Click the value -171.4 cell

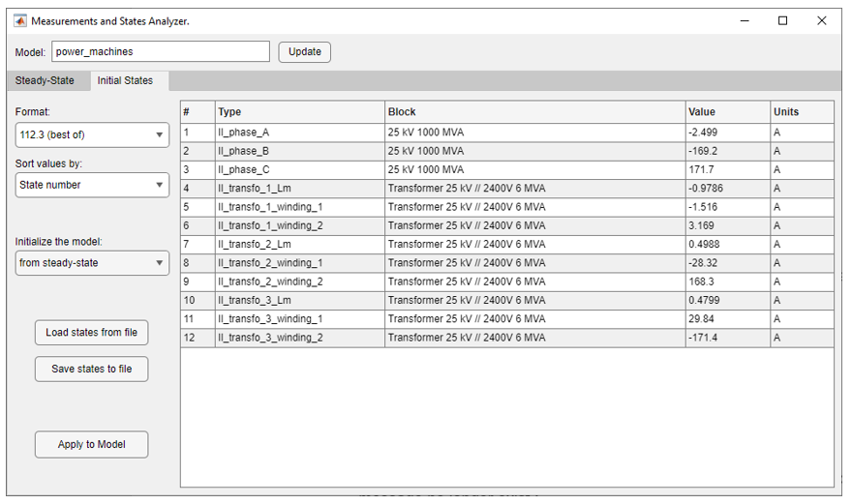tap(728, 338)
